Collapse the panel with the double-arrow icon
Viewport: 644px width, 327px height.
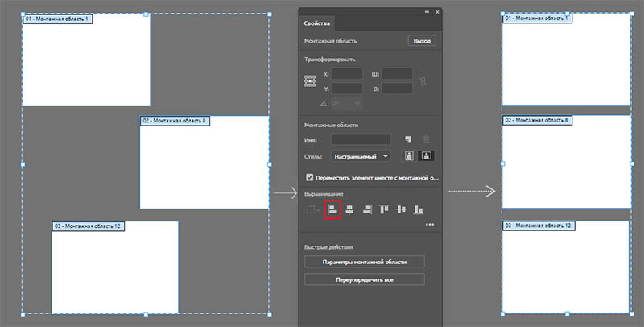click(427, 12)
